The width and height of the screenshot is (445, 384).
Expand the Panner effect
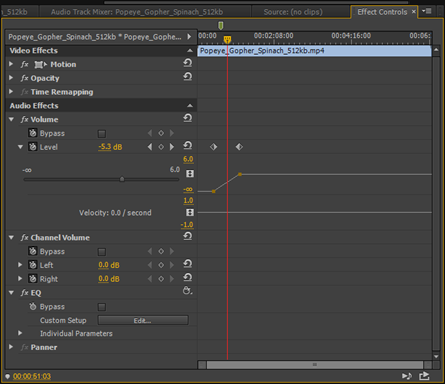[x=11, y=347]
